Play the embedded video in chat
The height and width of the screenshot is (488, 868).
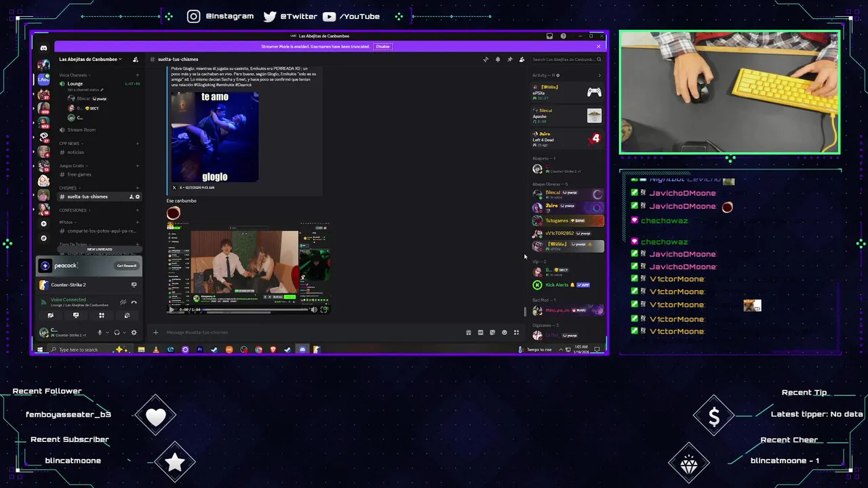tap(172, 310)
